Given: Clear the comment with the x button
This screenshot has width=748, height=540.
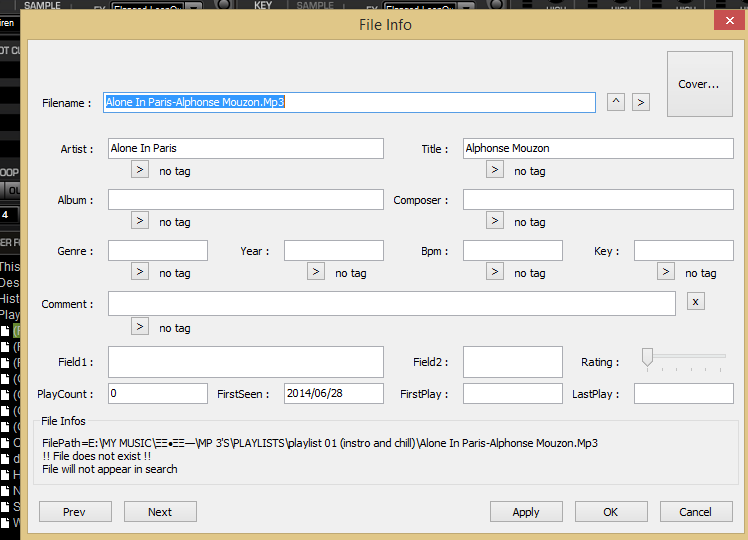Looking at the screenshot, I should click(696, 301).
